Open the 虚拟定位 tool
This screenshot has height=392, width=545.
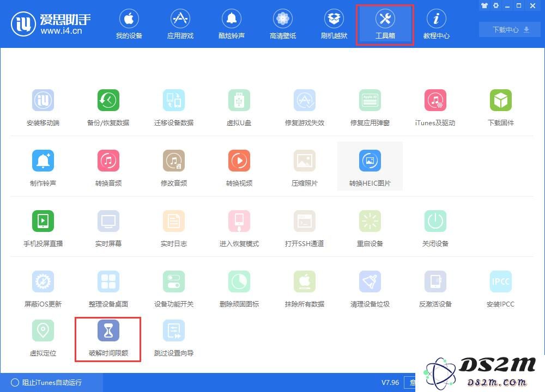coord(43,338)
